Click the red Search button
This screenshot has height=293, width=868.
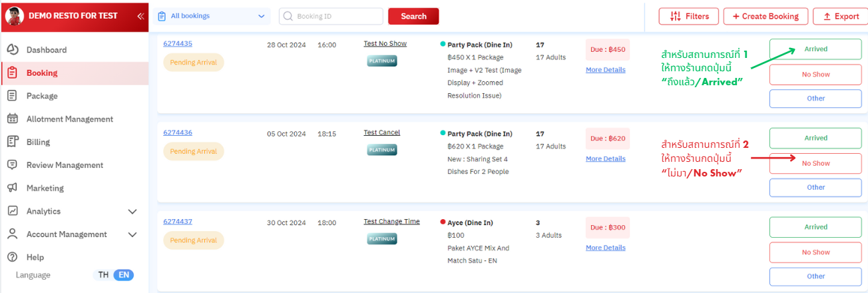(413, 16)
